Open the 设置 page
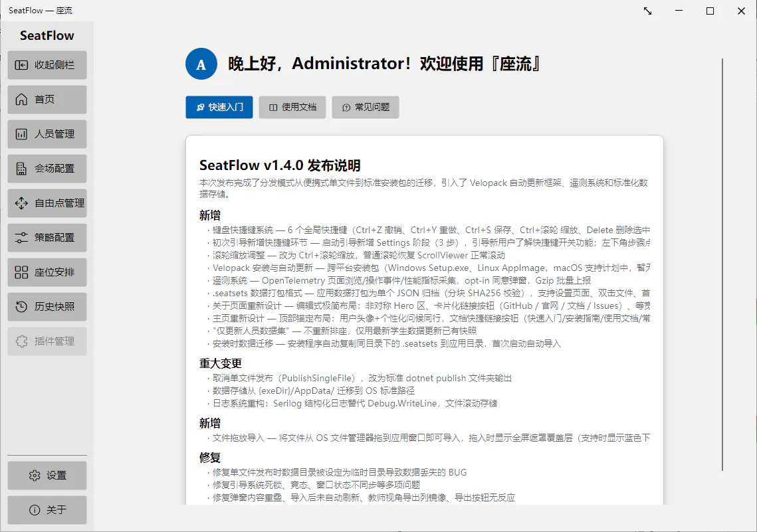Viewport: 757px width, 532px height. [47, 476]
